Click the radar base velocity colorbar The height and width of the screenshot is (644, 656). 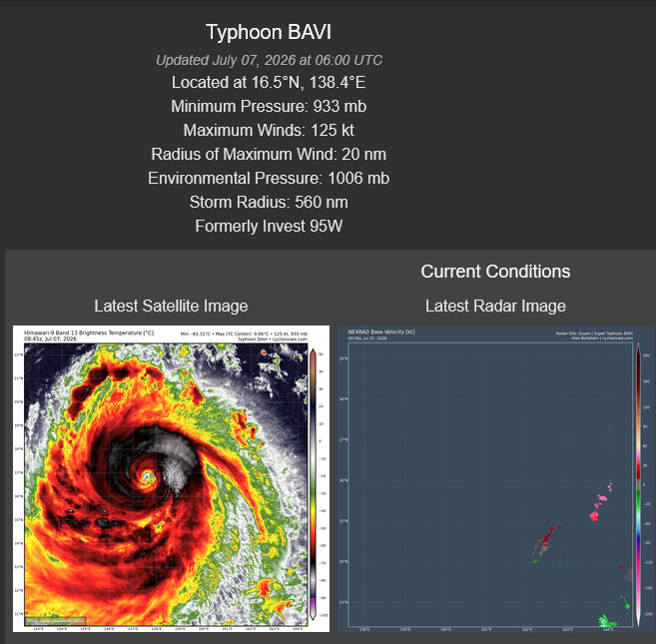pos(638,484)
